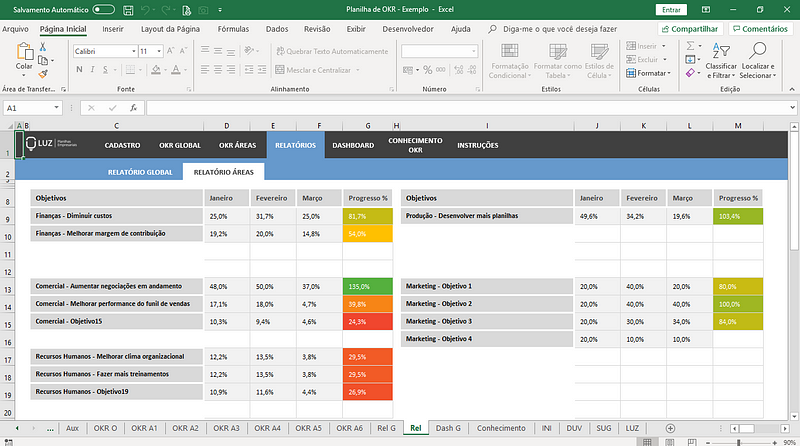Expand the Calibri font name dropdown

coord(134,51)
